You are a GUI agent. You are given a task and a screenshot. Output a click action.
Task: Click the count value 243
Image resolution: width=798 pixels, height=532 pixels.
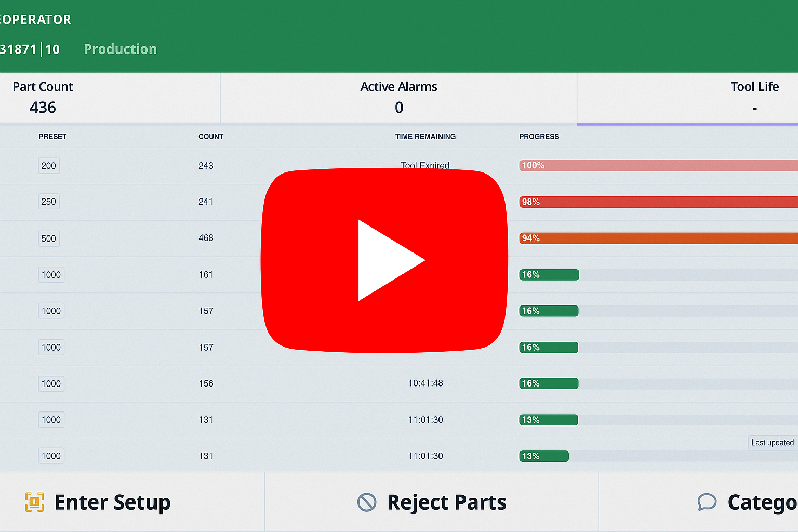point(206,166)
